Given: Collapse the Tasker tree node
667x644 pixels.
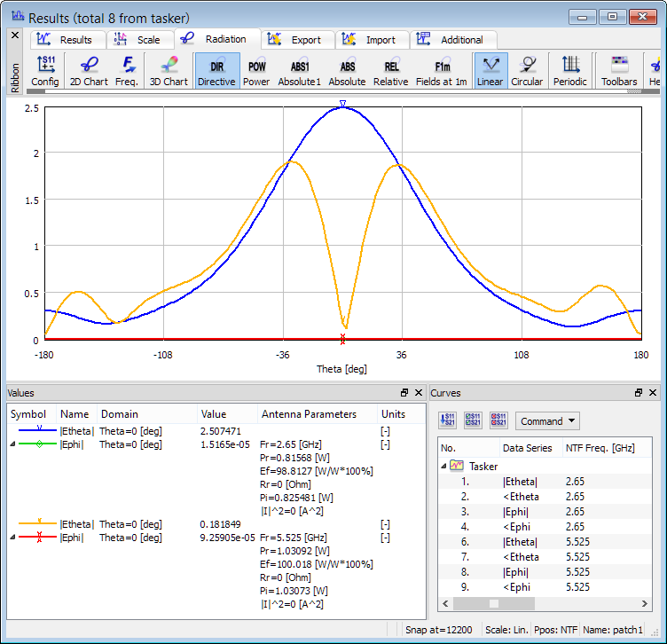Looking at the screenshot, I should pos(444,466).
